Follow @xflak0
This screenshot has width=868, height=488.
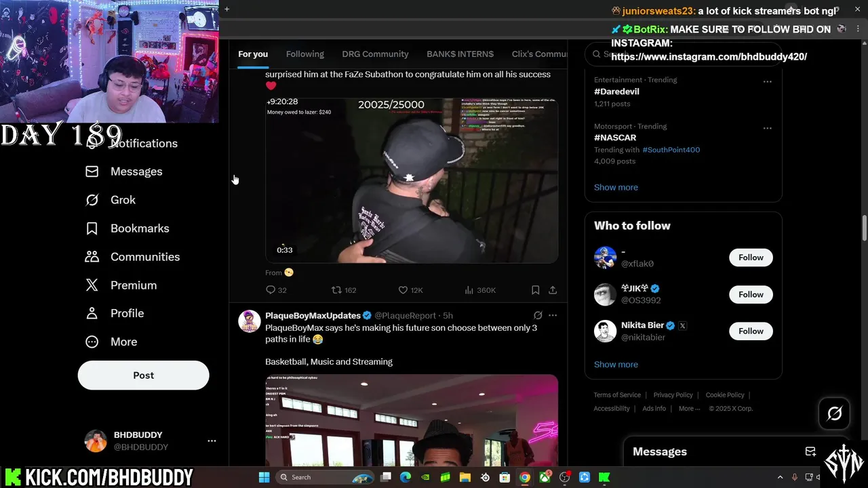click(x=751, y=258)
